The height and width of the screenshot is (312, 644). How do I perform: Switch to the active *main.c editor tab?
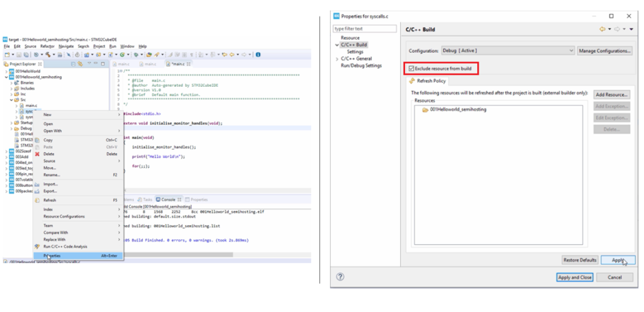point(177,64)
